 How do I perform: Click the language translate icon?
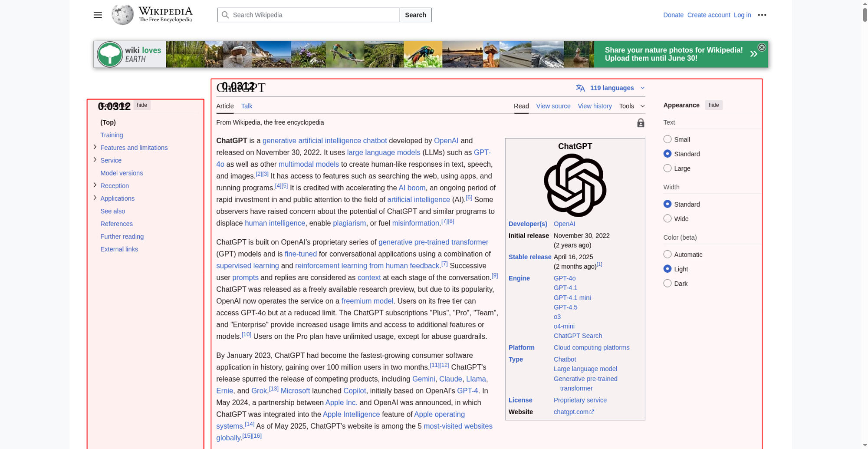(580, 88)
